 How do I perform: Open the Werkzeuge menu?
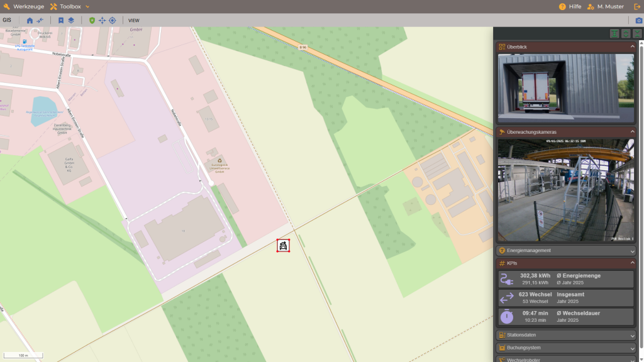click(x=24, y=6)
